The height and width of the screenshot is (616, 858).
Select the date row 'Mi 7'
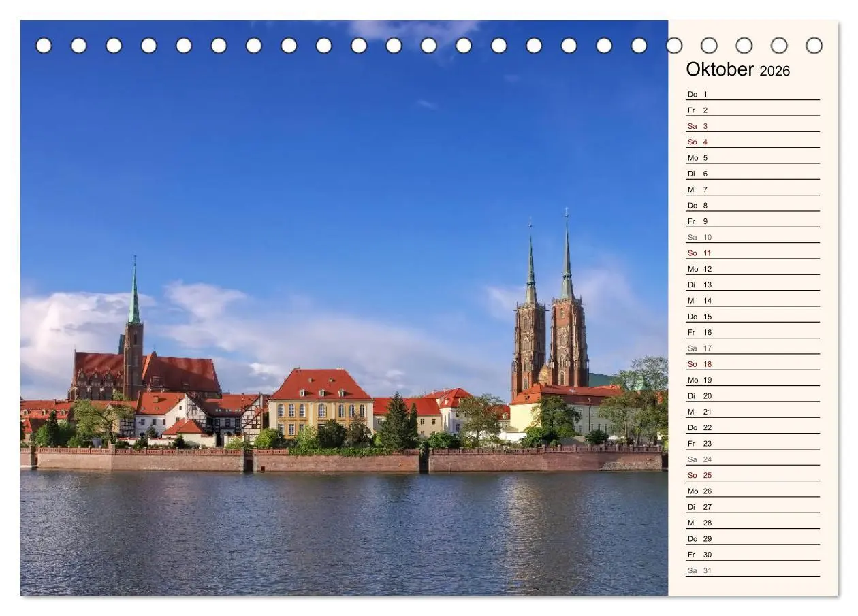click(x=752, y=189)
